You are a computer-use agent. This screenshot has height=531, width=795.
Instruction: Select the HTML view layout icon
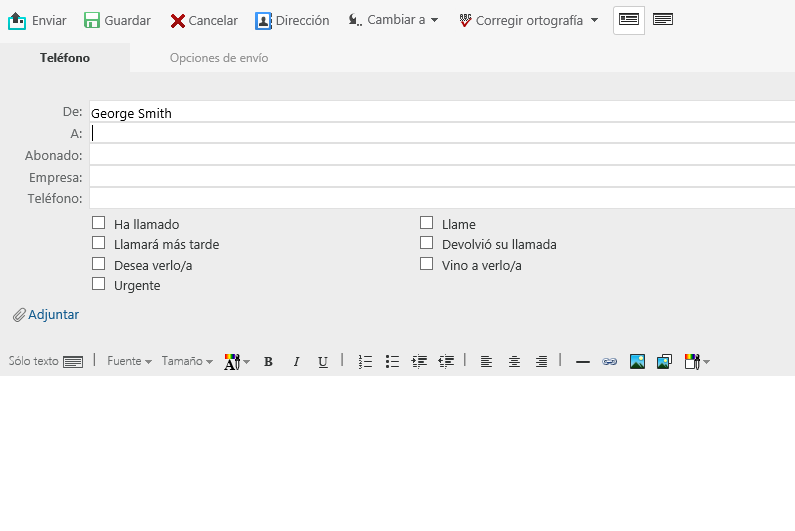pyautogui.click(x=629, y=20)
